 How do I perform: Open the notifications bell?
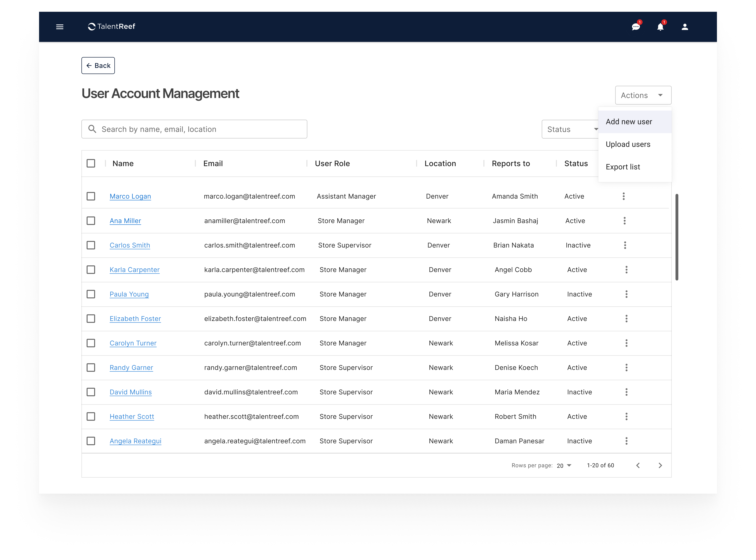point(660,27)
